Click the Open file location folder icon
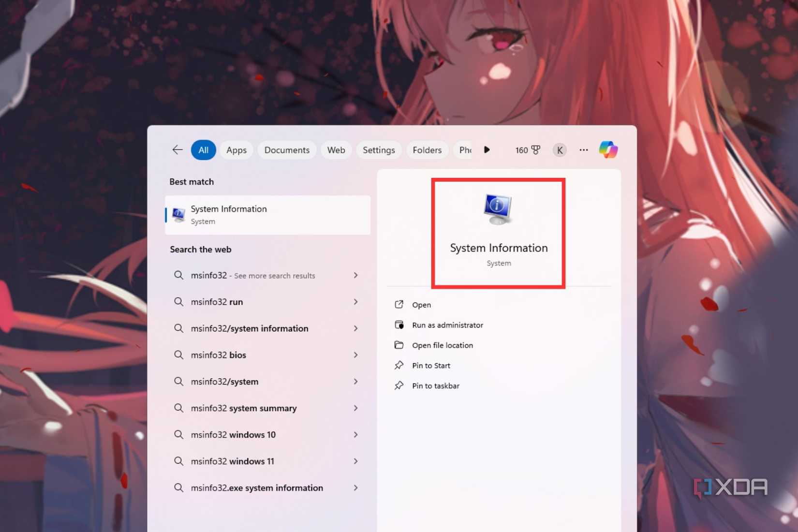 tap(399, 345)
